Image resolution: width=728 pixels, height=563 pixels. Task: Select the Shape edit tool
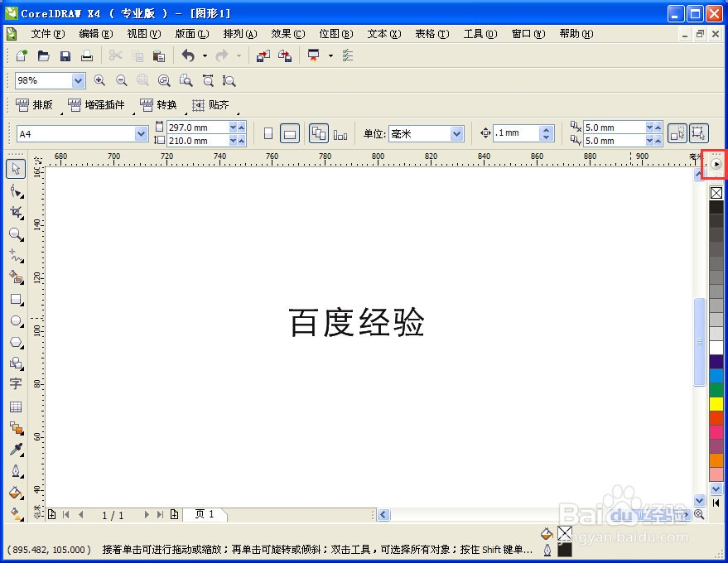(17, 190)
